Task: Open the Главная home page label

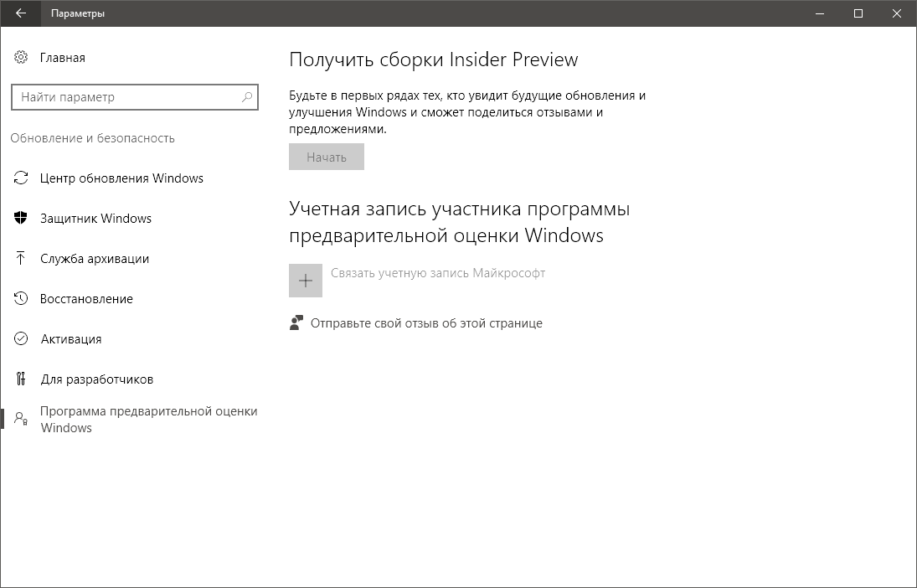Action: [63, 57]
